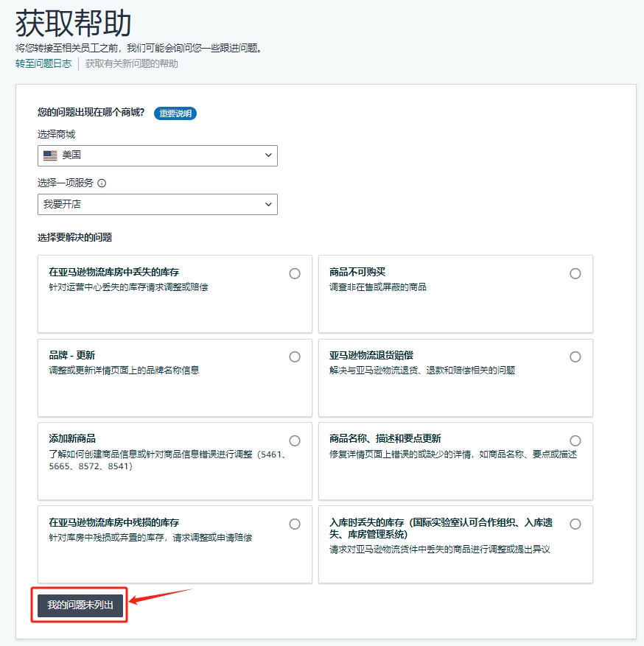The width and height of the screenshot is (644, 646).
Task: Open the 转至问题日志 link
Action: (43, 63)
